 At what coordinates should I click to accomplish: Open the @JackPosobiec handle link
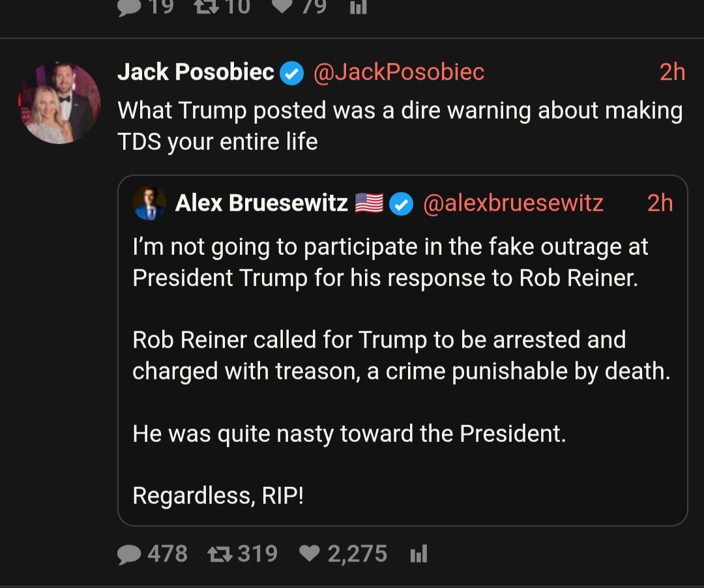pos(399,72)
